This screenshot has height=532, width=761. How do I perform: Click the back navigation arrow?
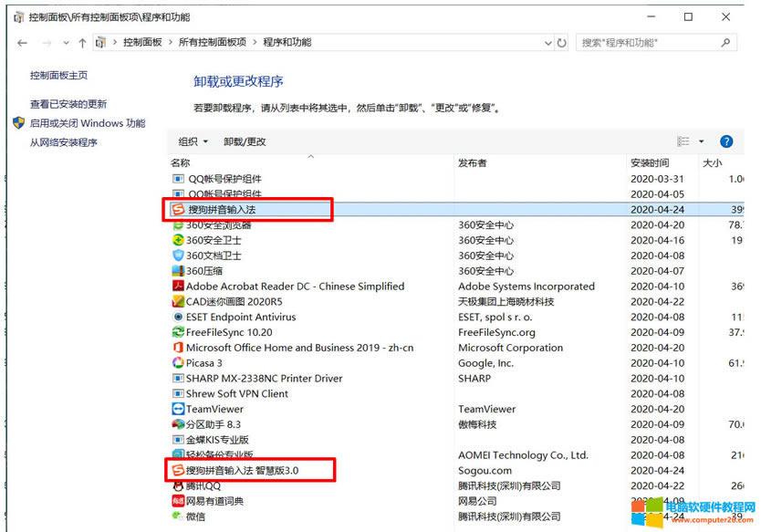[22, 43]
